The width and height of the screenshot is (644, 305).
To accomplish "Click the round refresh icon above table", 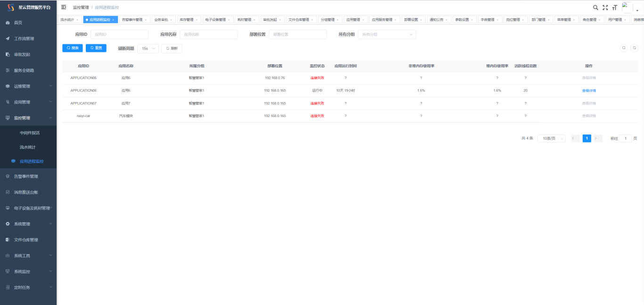I will tap(634, 48).
